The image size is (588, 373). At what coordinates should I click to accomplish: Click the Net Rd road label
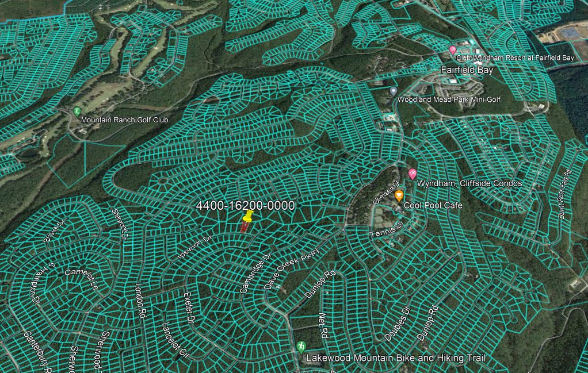pyautogui.click(x=323, y=325)
